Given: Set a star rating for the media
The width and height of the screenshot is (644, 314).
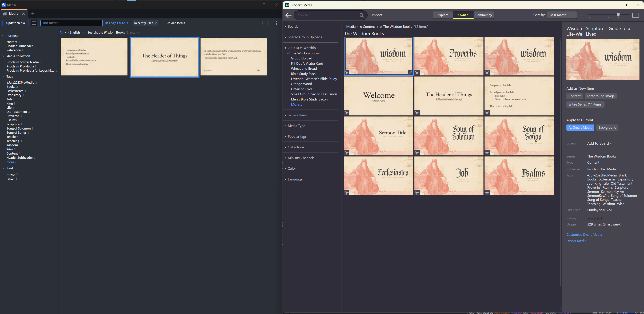Looking at the screenshot, I should [x=595, y=218].
